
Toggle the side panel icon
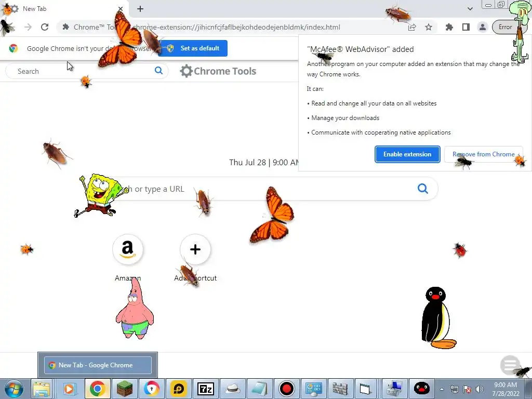coord(466,27)
